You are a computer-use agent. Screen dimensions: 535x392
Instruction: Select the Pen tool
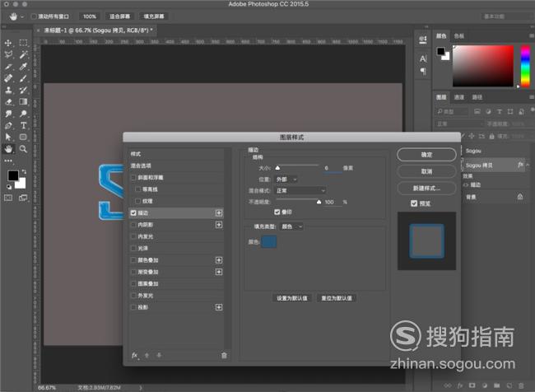pos(8,125)
